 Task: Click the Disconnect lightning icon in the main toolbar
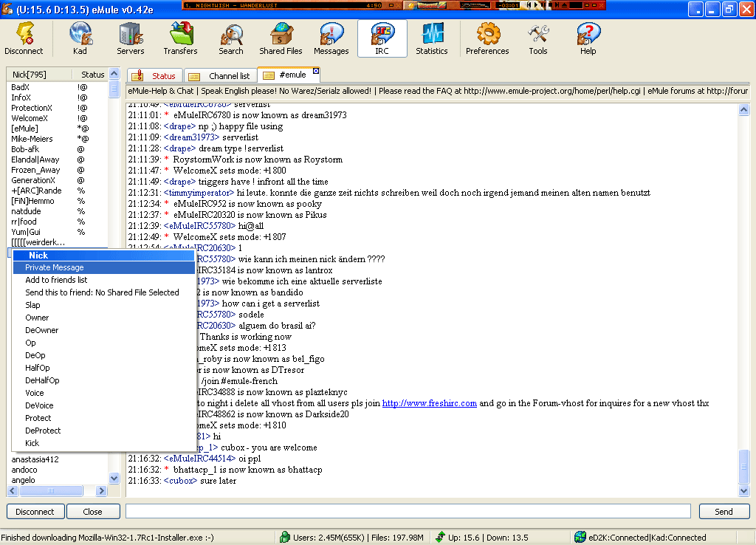click(24, 38)
